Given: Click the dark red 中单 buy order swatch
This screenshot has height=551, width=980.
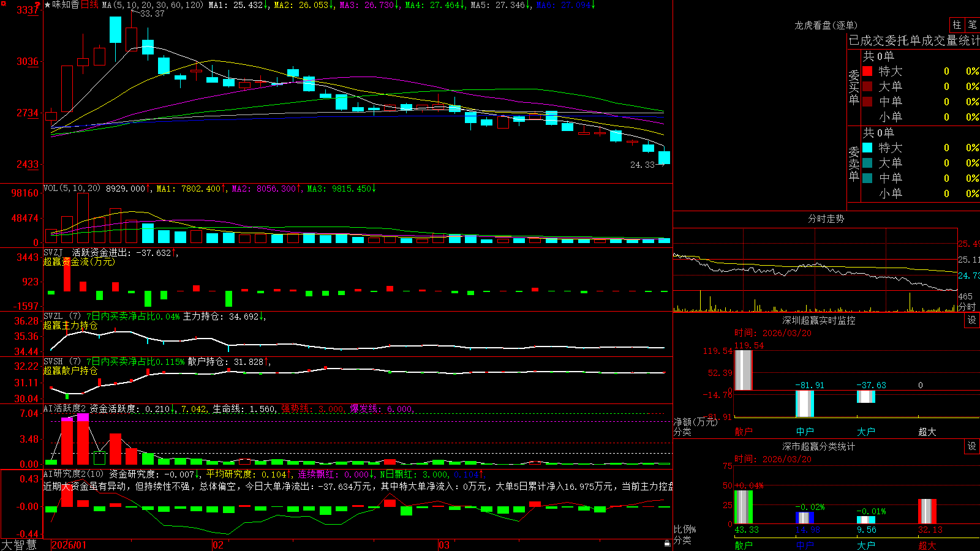Looking at the screenshot, I should coord(867,102).
